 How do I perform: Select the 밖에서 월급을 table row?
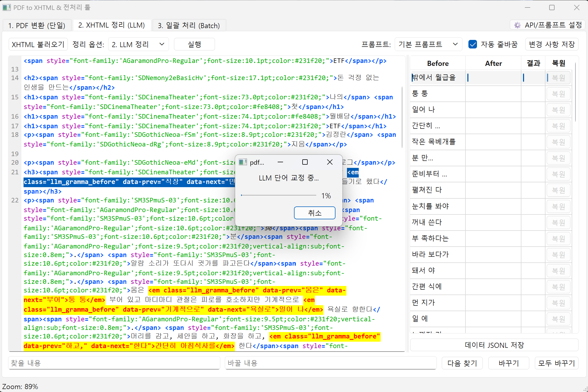click(x=491, y=78)
